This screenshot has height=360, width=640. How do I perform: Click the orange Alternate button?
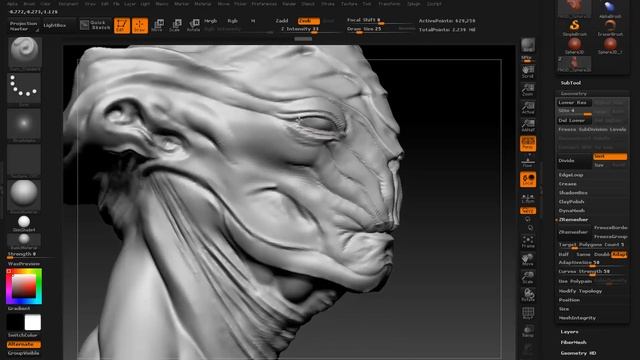coord(23,344)
